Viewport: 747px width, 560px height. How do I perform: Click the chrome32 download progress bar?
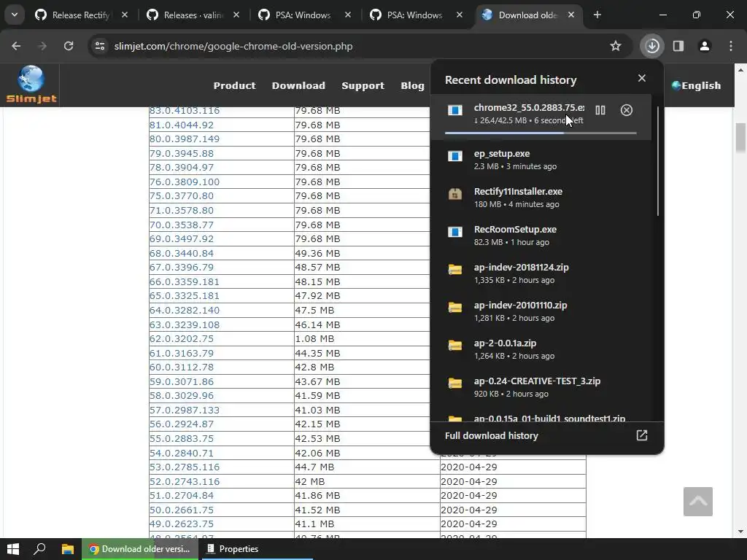click(541, 133)
